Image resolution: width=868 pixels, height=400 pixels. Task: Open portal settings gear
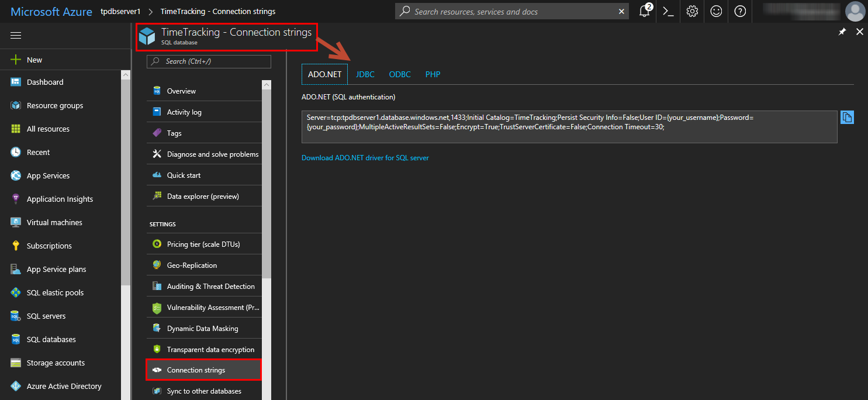click(x=692, y=11)
